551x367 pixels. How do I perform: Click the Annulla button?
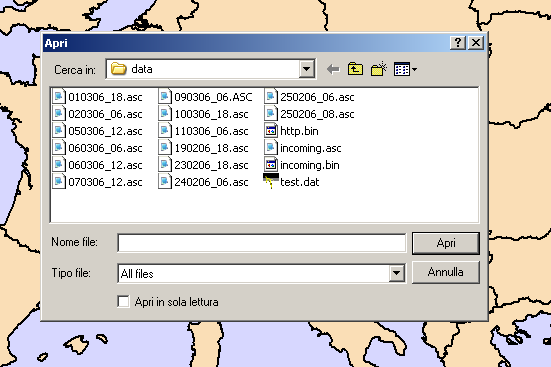point(446,272)
